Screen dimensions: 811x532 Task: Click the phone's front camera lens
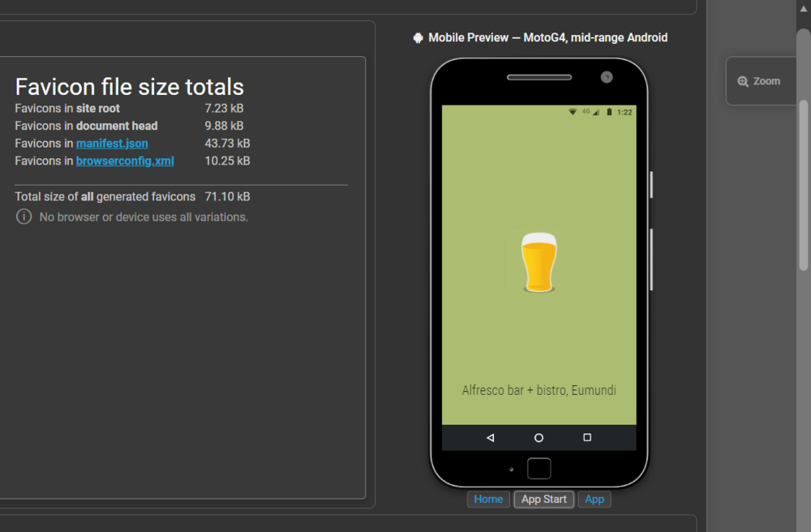point(607,77)
